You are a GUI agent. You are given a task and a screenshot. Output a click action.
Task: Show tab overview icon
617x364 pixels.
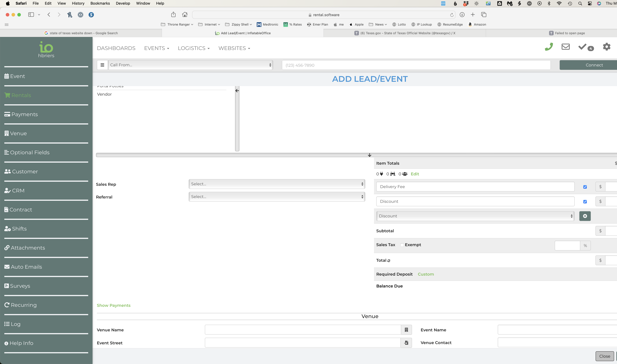tap(484, 15)
